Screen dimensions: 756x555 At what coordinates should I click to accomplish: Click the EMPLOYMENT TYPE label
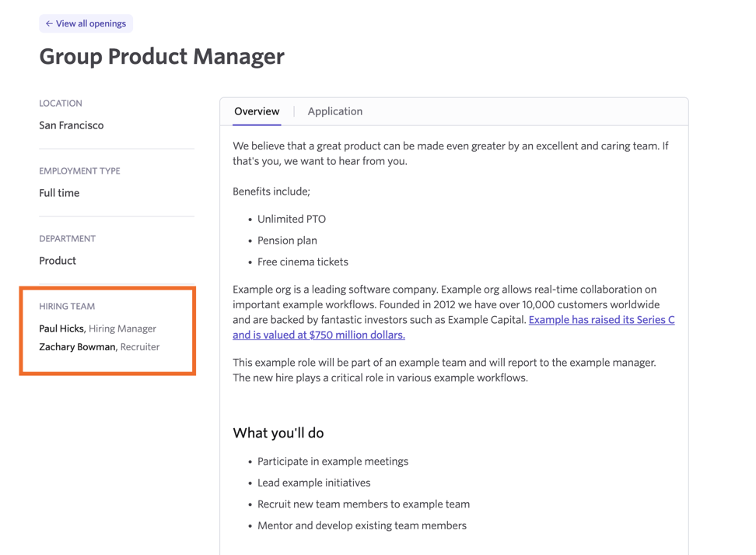click(79, 170)
